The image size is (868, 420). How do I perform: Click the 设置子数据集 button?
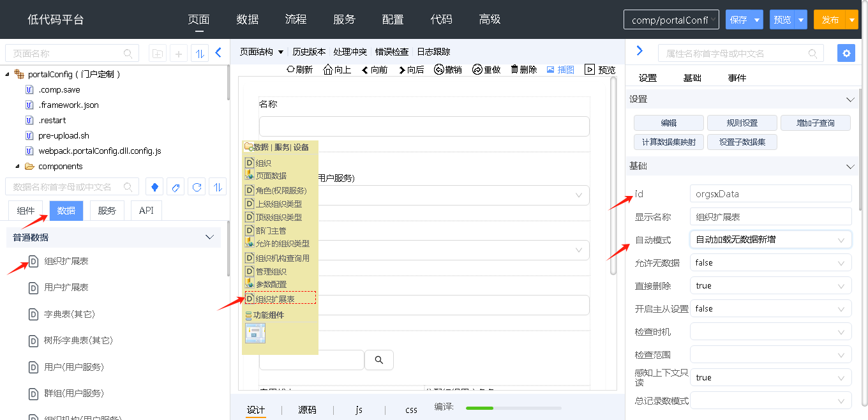pyautogui.click(x=742, y=142)
